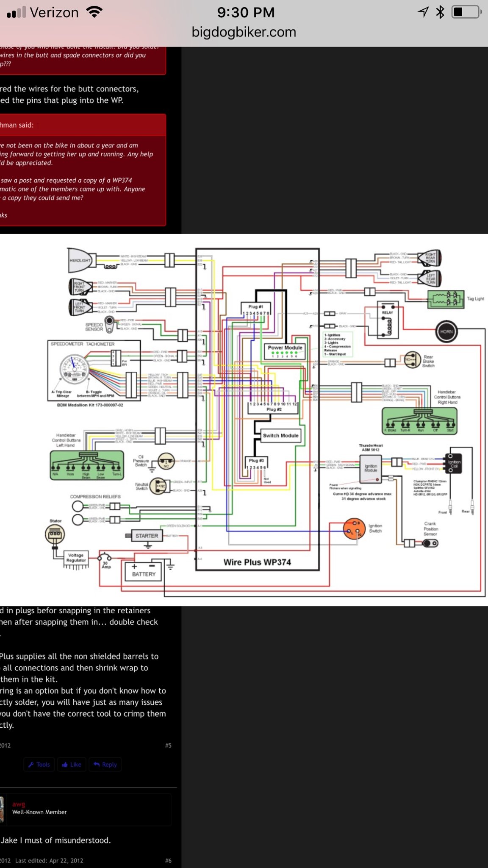This screenshot has height=868, width=488.
Task: Open the Tools button on post #5
Action: [x=39, y=765]
